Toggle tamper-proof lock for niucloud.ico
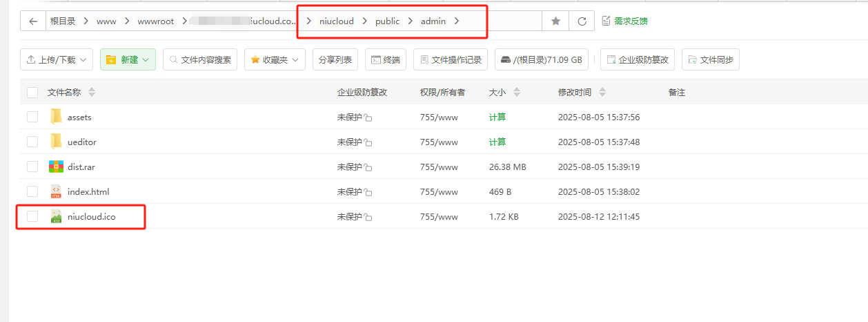The image size is (868, 322). 368,218
